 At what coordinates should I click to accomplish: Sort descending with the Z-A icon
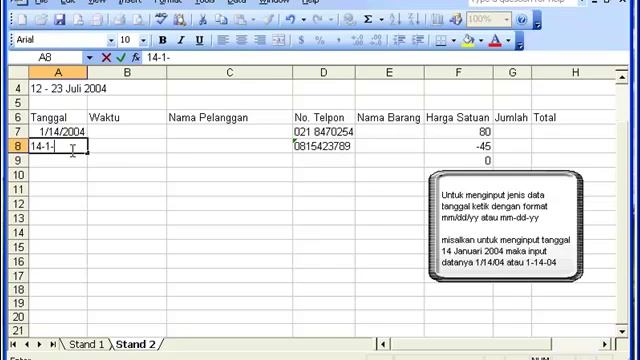tap(413, 19)
